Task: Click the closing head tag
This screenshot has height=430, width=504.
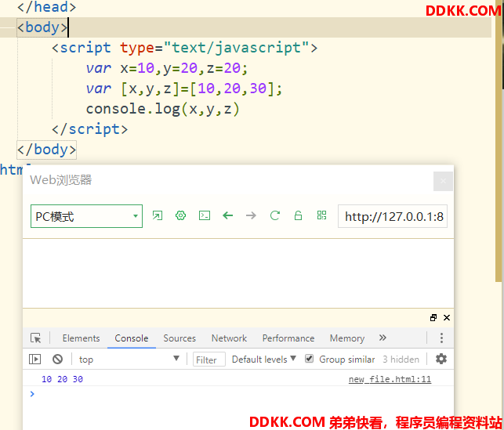Action: coord(46,7)
